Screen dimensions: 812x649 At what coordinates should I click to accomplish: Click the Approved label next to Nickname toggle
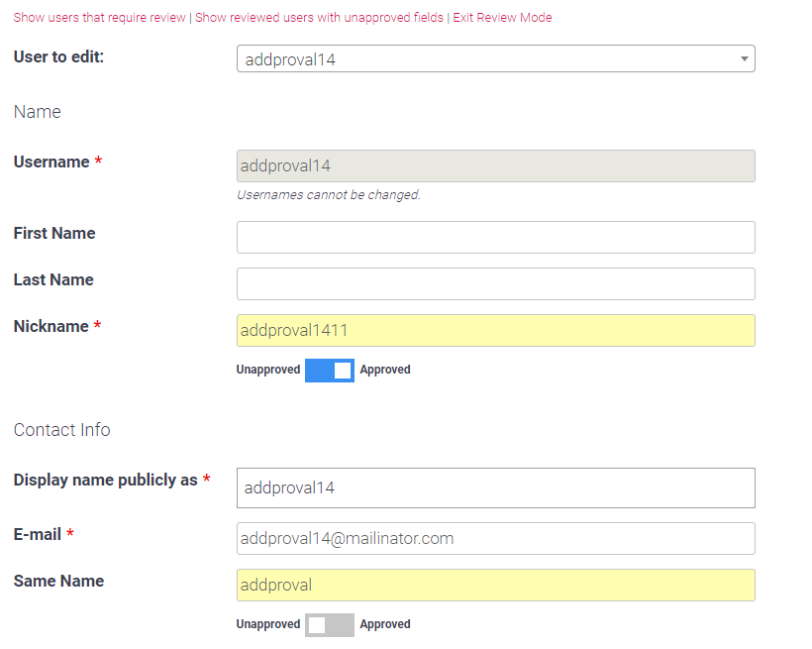tap(385, 370)
